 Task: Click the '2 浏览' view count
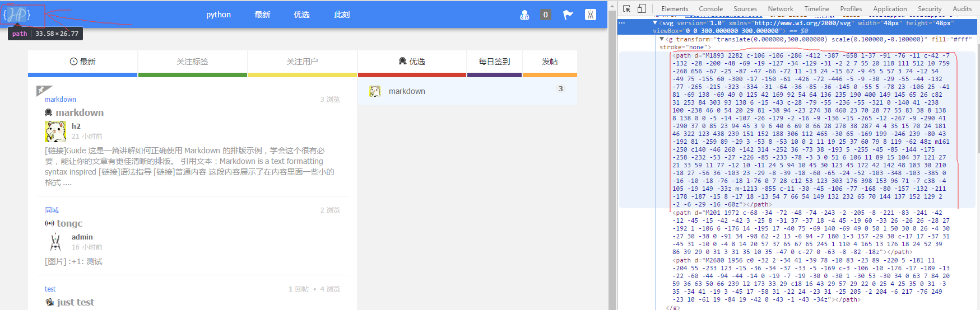(x=330, y=210)
